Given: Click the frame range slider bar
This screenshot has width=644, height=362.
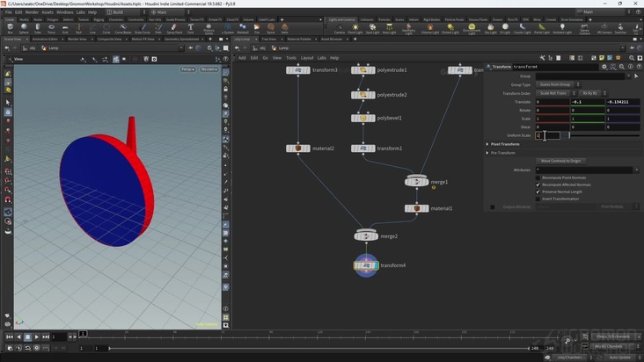Looking at the screenshot, I should tap(318, 348).
